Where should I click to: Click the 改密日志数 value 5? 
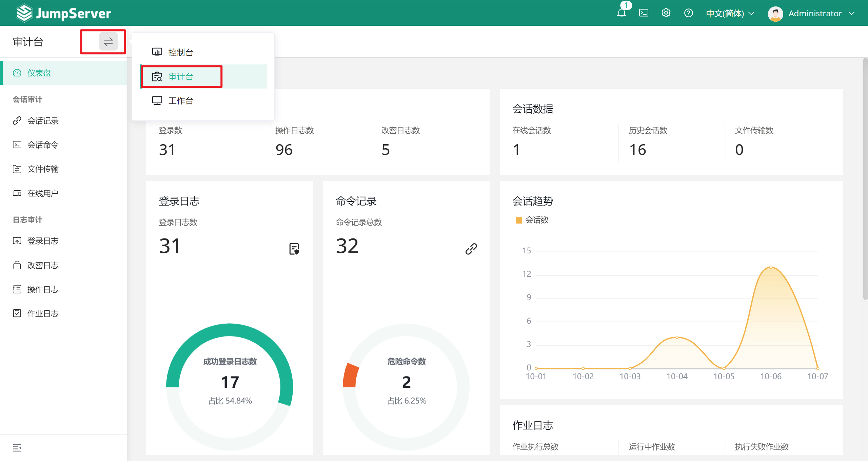pyautogui.click(x=386, y=150)
